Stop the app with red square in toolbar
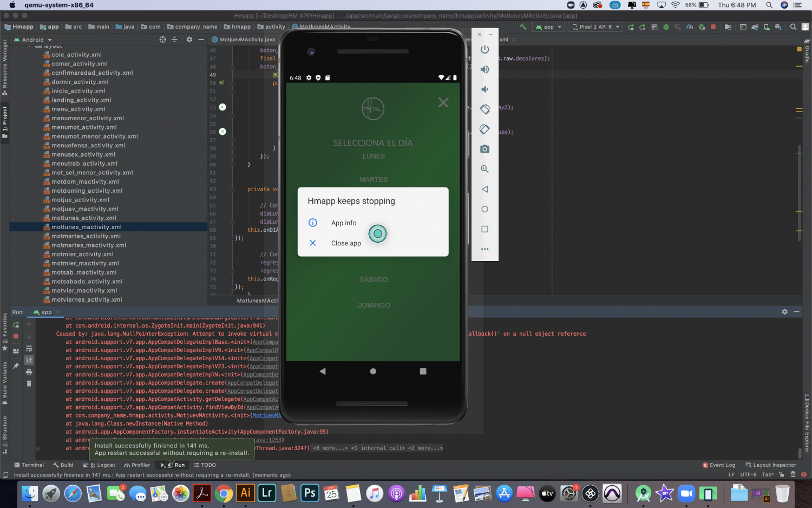The image size is (812, 508). pos(713,27)
